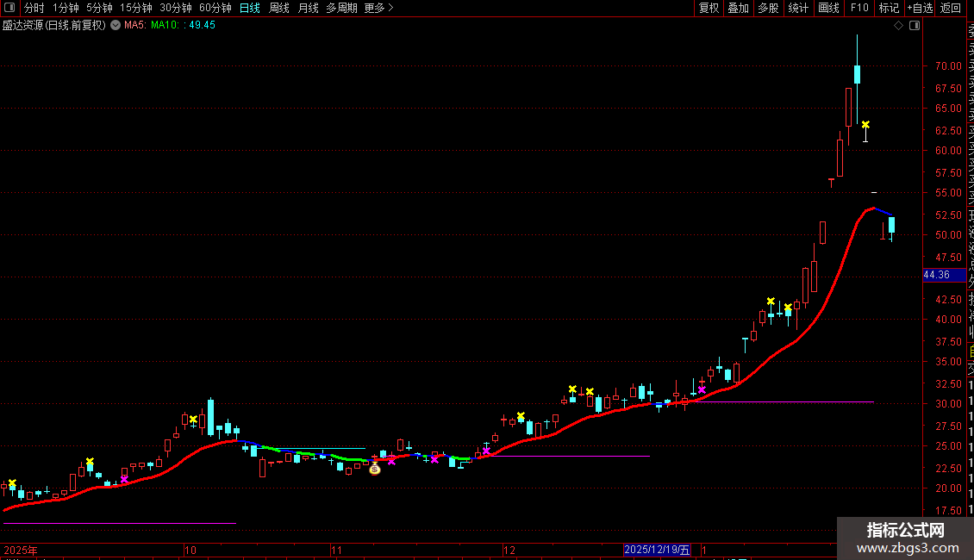The width and height of the screenshot is (974, 560).
Task: Click the yellow X marker near 62.50
Action: [x=865, y=125]
